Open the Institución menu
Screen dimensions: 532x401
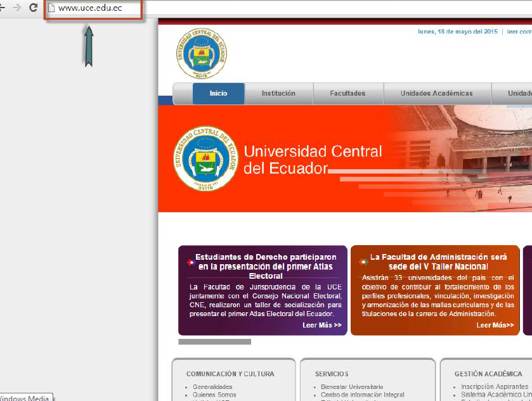click(x=278, y=93)
